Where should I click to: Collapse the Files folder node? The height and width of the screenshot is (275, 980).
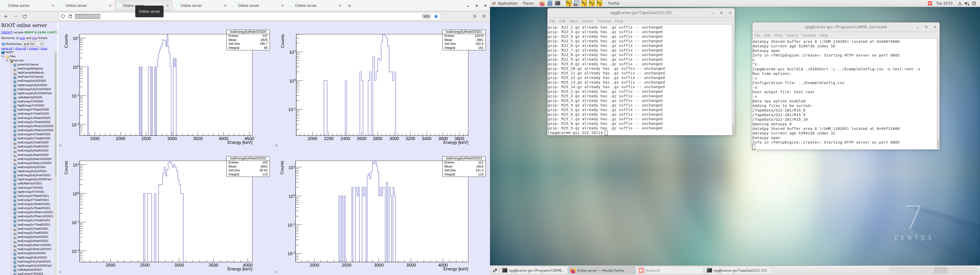(3, 56)
